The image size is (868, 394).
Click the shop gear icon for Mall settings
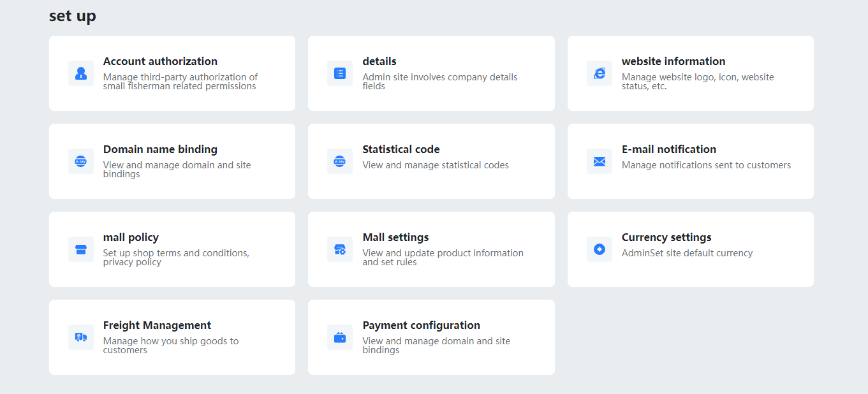coord(340,249)
